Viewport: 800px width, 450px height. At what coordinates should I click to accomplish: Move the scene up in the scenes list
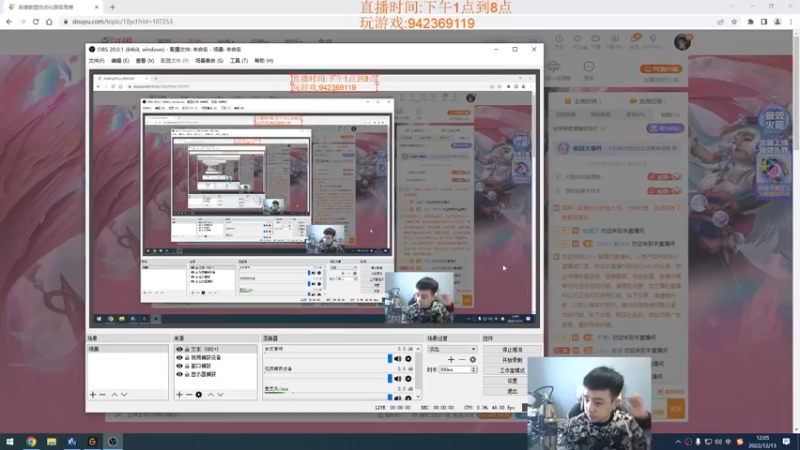(x=114, y=394)
